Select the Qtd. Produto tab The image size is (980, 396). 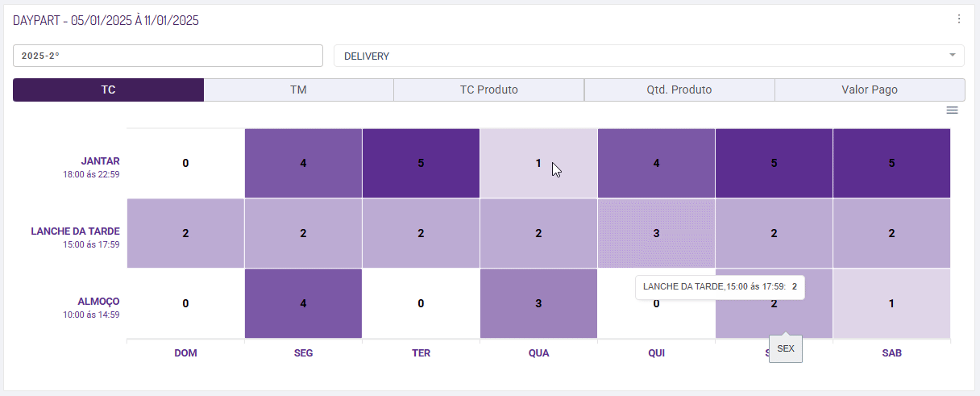point(679,90)
